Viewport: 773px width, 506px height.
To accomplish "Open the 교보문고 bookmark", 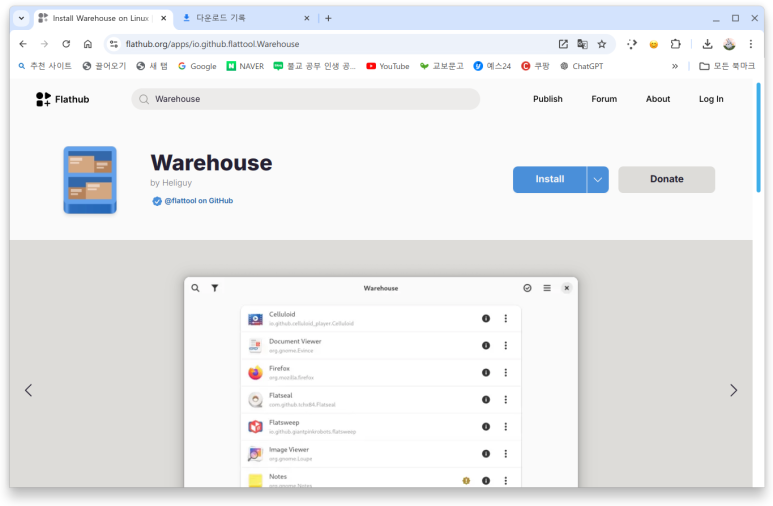I will pos(441,66).
